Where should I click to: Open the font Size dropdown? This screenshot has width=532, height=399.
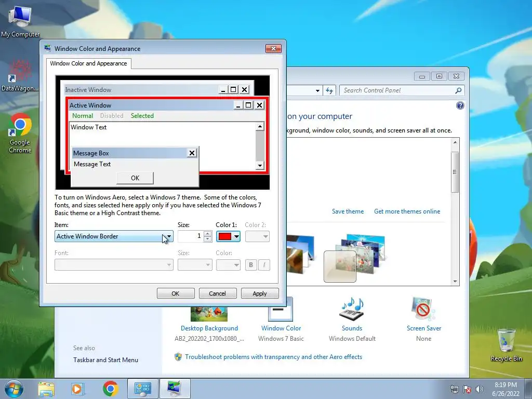(x=195, y=264)
